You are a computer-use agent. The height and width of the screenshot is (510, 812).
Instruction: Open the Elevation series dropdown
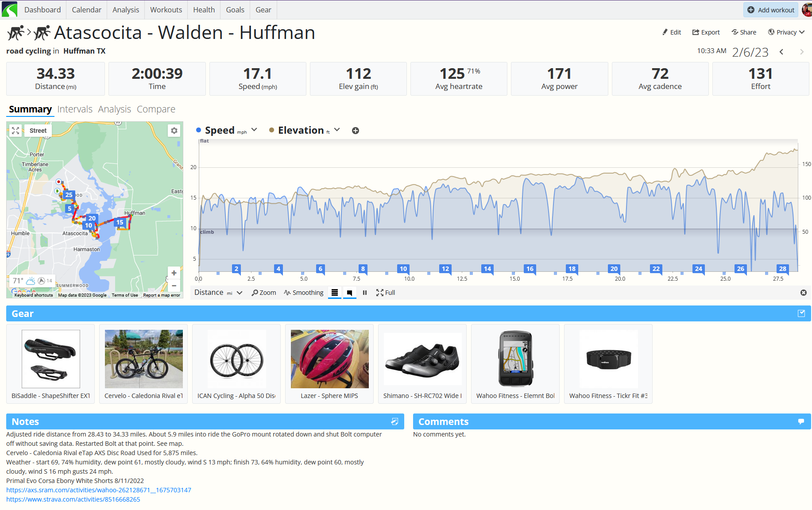(x=337, y=130)
